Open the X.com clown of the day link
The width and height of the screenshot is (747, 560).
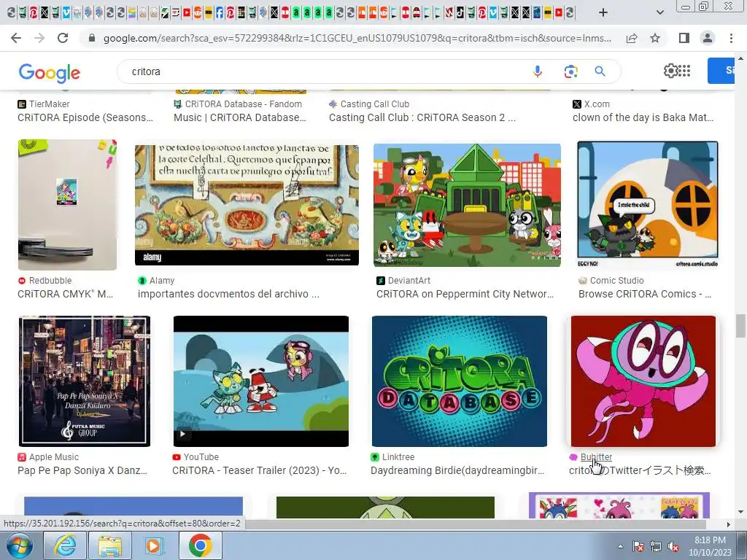[643, 117]
